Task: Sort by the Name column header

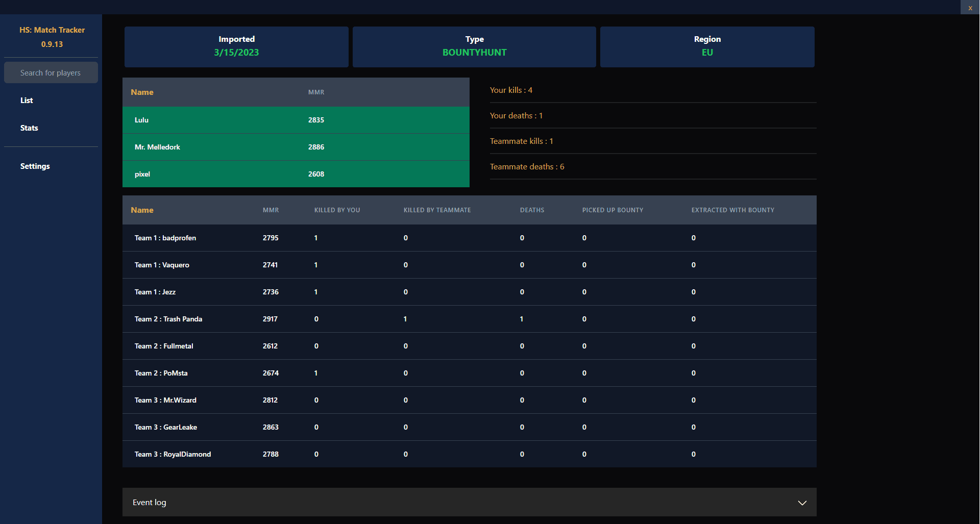Action: pos(142,210)
